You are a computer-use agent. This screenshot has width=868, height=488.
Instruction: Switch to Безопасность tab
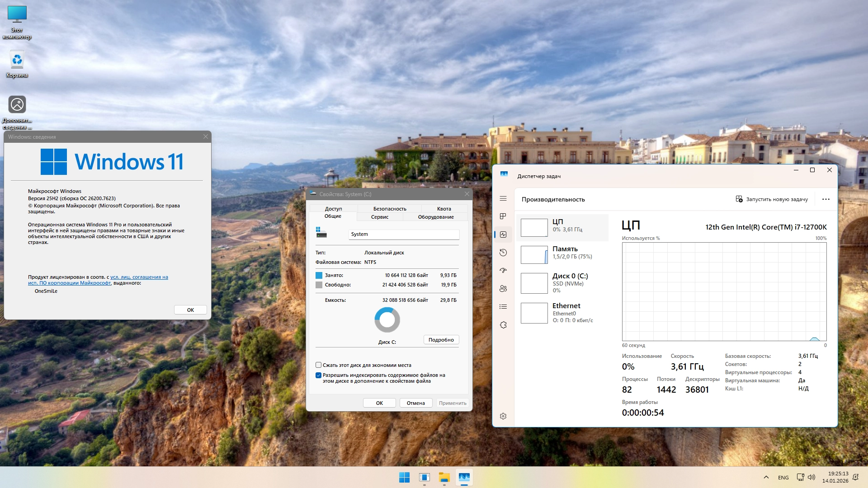tap(389, 209)
